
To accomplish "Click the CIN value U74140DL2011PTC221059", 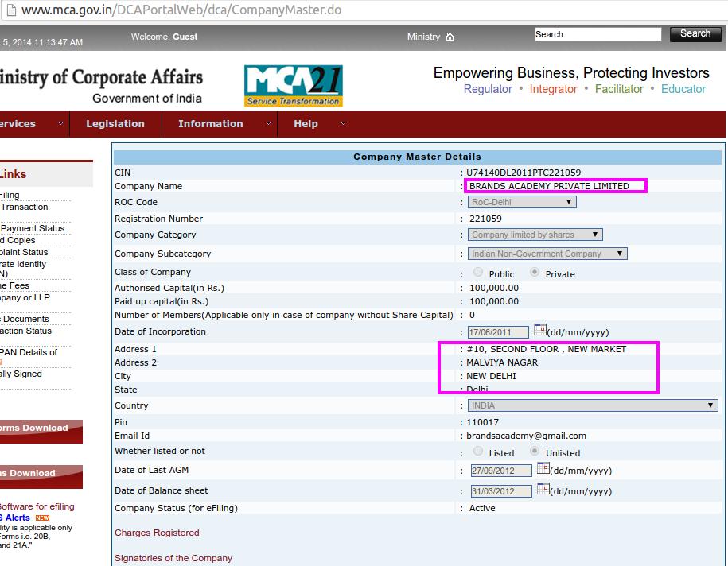I will [x=524, y=173].
